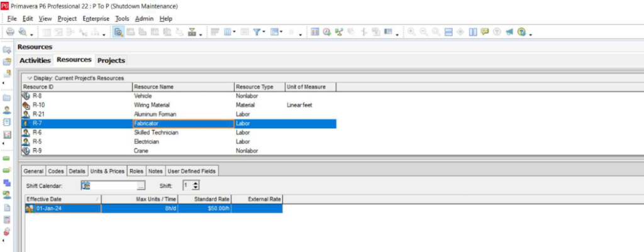Select the R-5 Electrician resource row
The width and height of the screenshot is (644, 252).
click(x=179, y=141)
